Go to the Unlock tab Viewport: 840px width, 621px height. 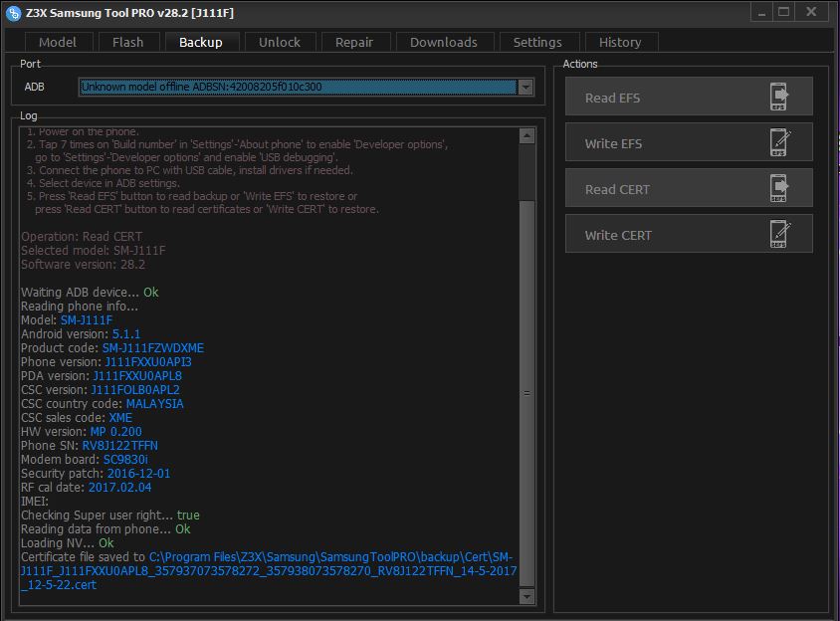[280, 43]
